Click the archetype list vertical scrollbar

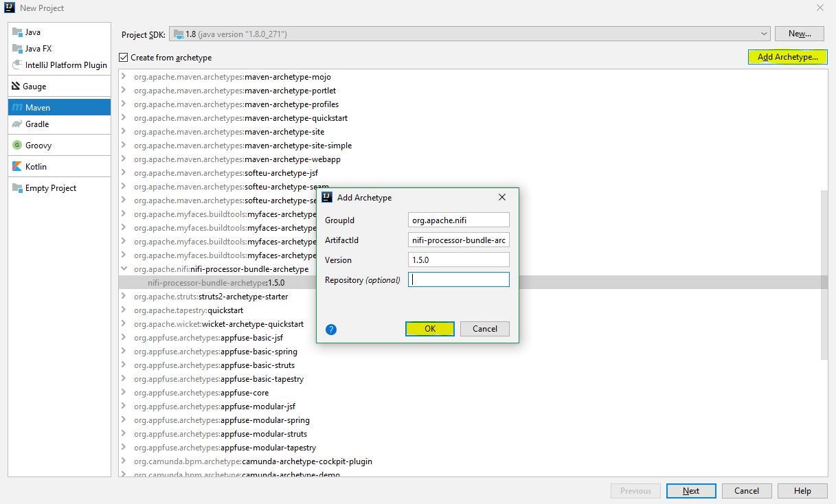click(x=824, y=275)
